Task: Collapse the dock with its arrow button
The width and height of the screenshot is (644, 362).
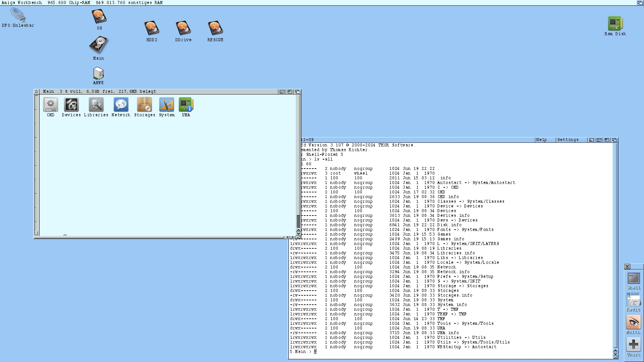Action: point(627,266)
